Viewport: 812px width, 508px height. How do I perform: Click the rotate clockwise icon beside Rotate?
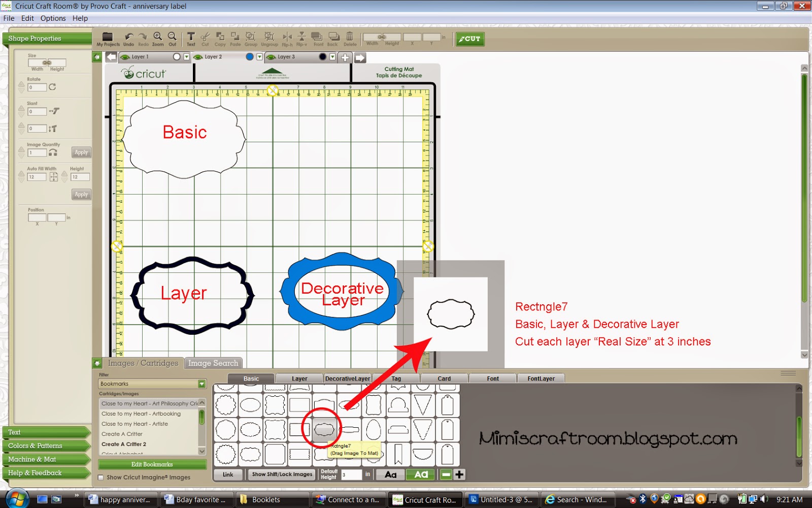(x=52, y=87)
